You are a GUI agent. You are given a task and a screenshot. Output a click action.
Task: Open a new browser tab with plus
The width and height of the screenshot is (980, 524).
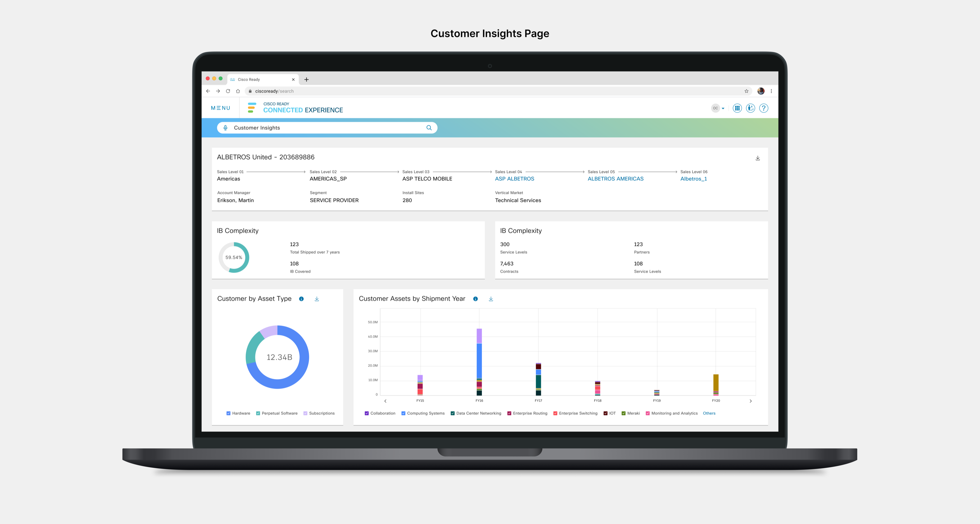tap(306, 79)
